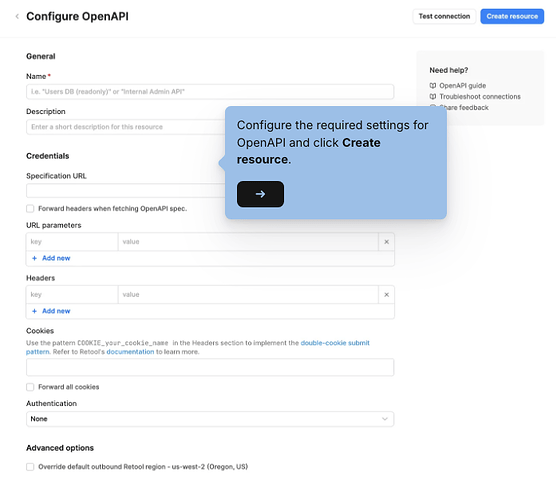Click the back arrow beside Configure OpenAPI

(x=17, y=16)
